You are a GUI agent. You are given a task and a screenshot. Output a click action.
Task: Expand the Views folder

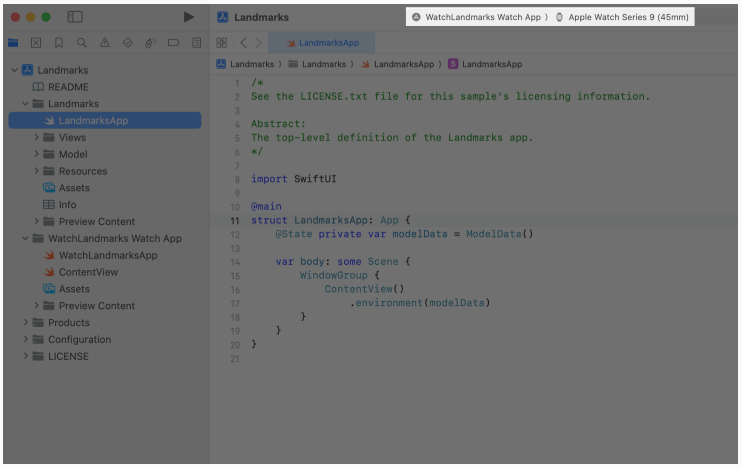click(x=36, y=137)
